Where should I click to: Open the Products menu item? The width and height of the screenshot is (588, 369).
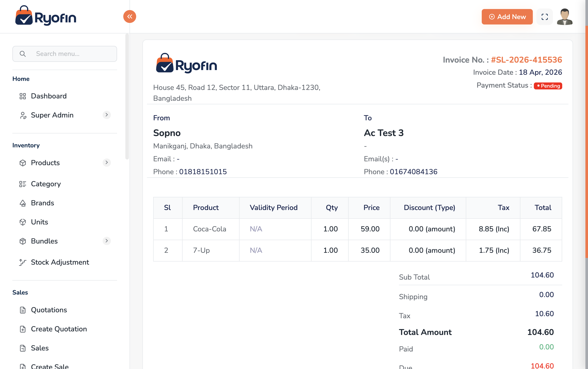click(x=65, y=163)
